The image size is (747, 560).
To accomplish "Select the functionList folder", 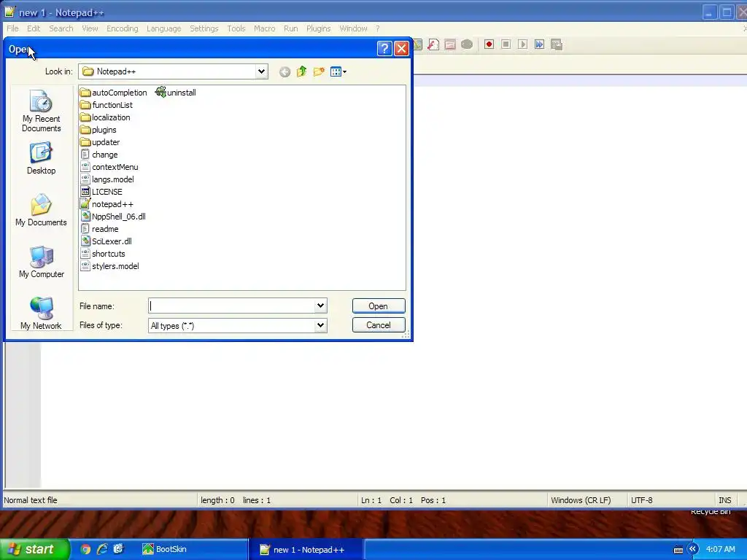I will pyautogui.click(x=107, y=105).
